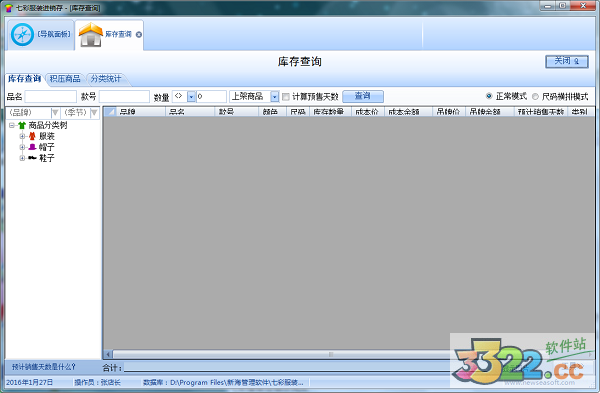The image size is (600, 393).
Task: Click the house icon for 库存查询
Action: point(91,35)
